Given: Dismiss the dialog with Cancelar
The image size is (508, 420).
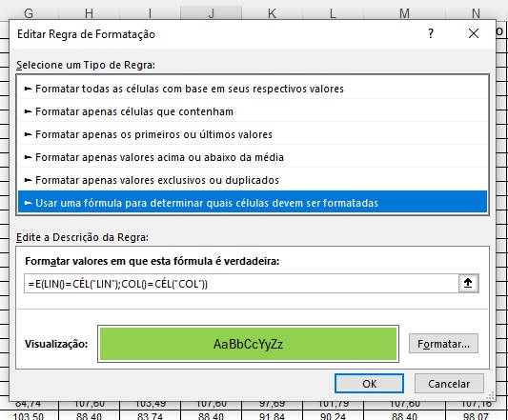Looking at the screenshot, I should coord(449,384).
